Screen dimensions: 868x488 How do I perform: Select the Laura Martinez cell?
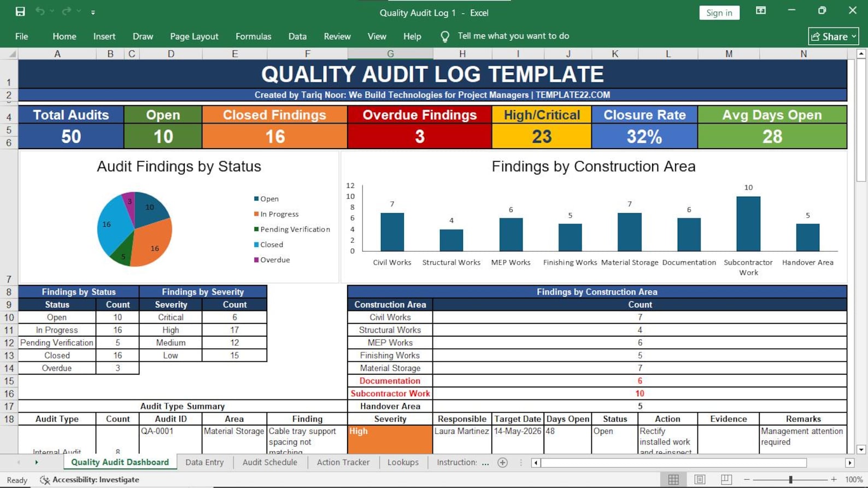point(462,439)
